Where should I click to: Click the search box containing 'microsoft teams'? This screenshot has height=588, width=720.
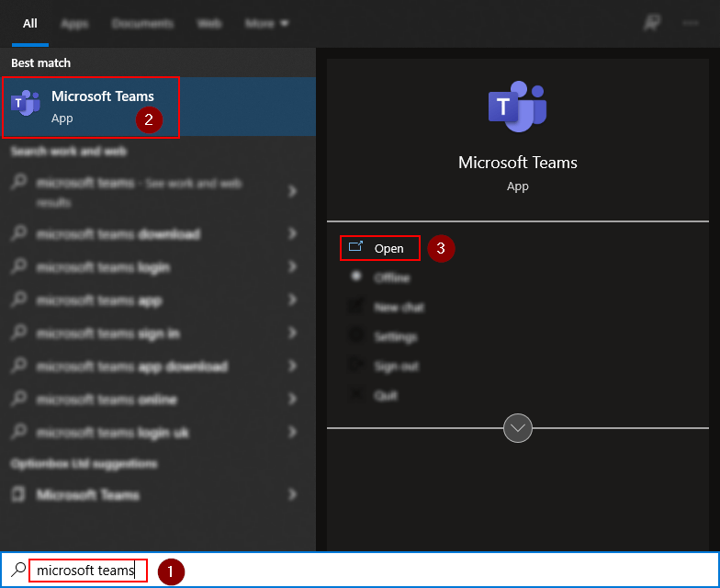click(x=360, y=570)
